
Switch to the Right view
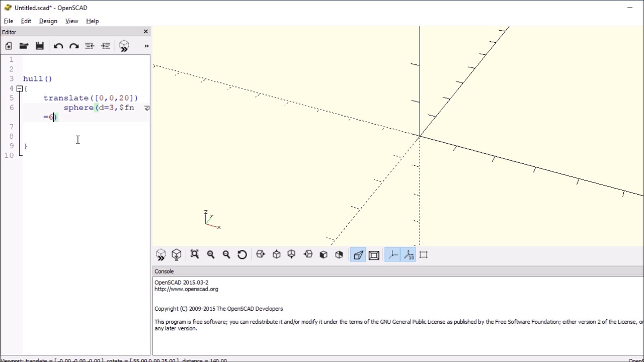pyautogui.click(x=261, y=255)
